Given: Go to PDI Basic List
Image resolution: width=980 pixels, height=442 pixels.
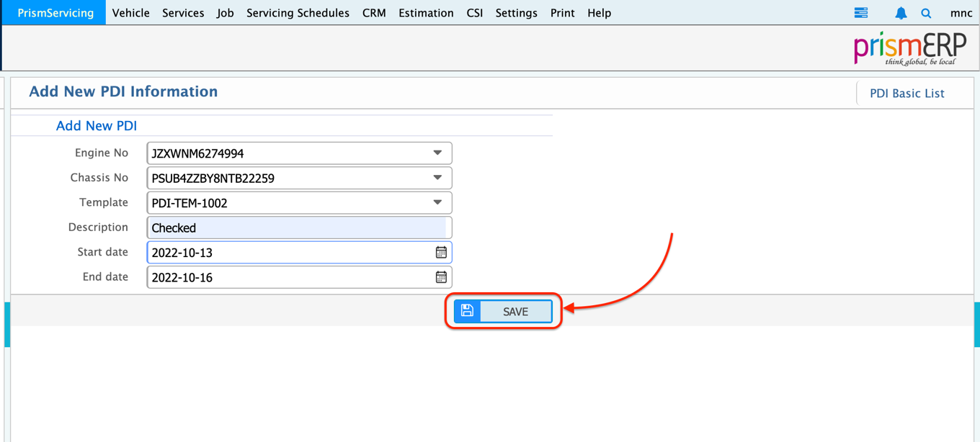Looking at the screenshot, I should (906, 94).
